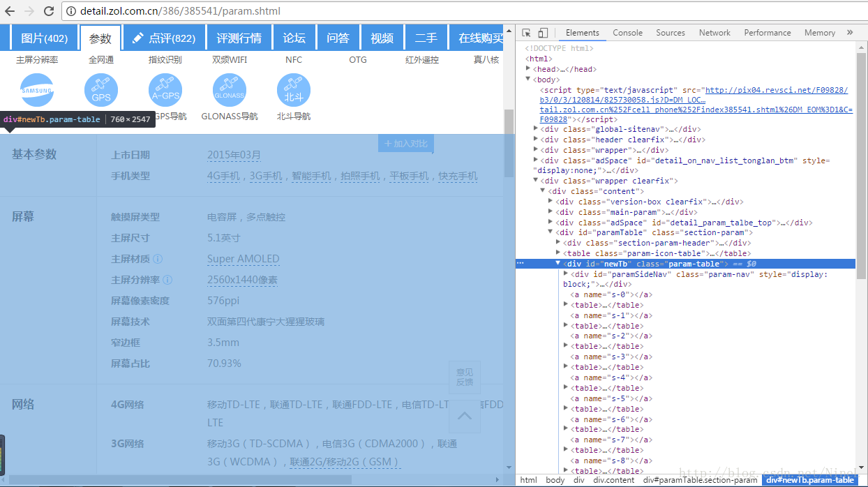
Task: Click the GLONASS navigation icon
Action: click(x=230, y=91)
